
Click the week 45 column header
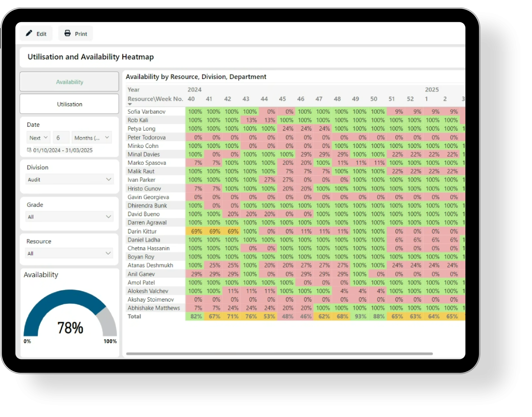pos(282,99)
